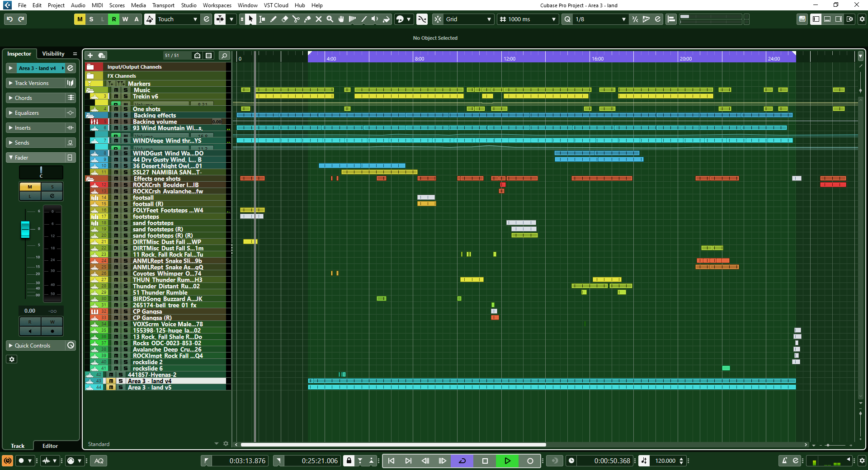
Task: Go to next marker transport button
Action: 408,461
